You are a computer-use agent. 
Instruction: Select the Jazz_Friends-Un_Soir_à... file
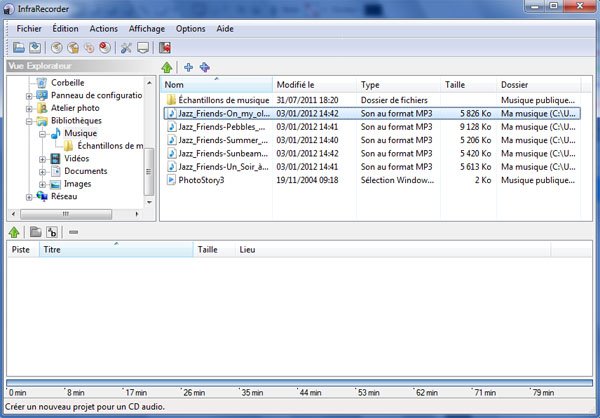(x=371, y=167)
